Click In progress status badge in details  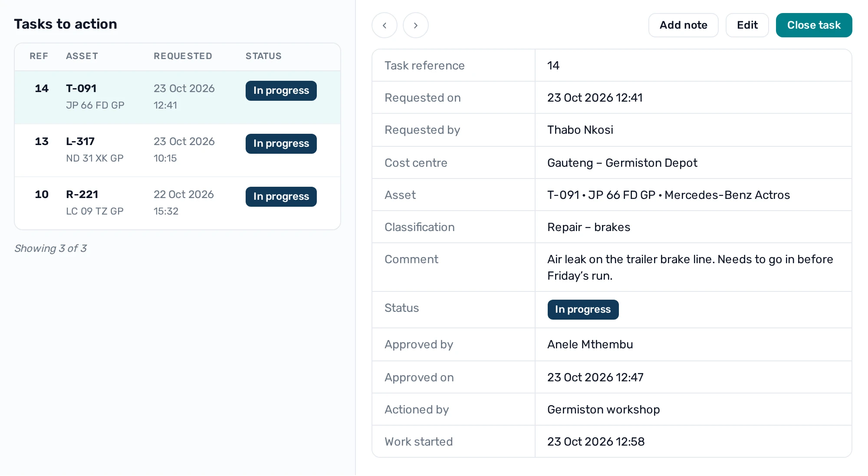[583, 310]
